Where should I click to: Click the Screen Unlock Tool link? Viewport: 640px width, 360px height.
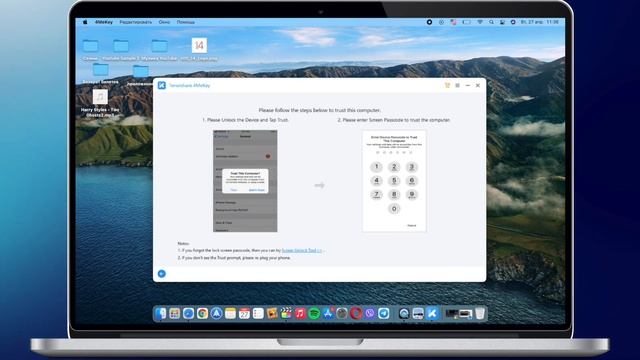point(302,250)
